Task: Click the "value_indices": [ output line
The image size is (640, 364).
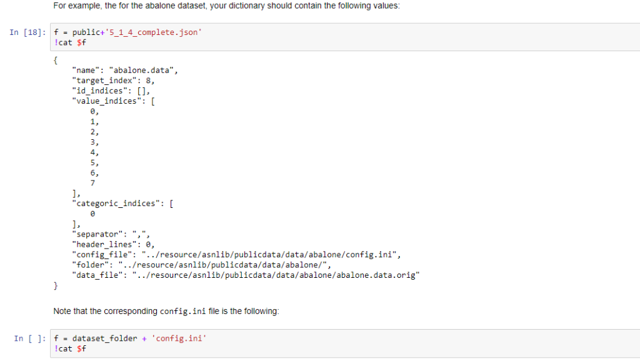Action: pos(113,101)
